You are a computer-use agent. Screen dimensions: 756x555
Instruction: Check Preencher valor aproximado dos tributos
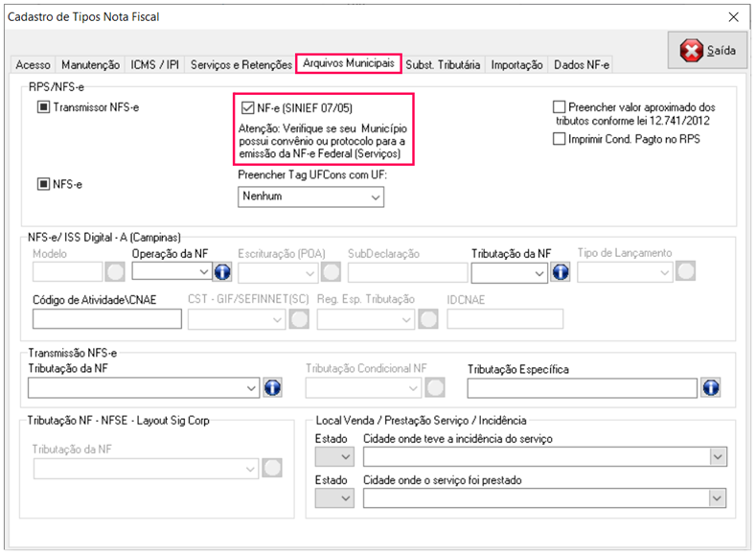click(x=560, y=108)
